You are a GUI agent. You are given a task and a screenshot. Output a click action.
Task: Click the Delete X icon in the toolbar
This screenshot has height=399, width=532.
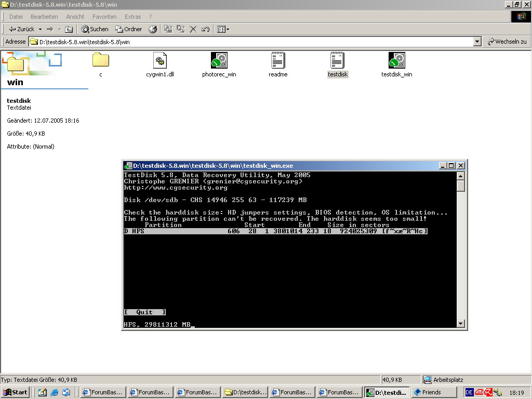pos(193,29)
